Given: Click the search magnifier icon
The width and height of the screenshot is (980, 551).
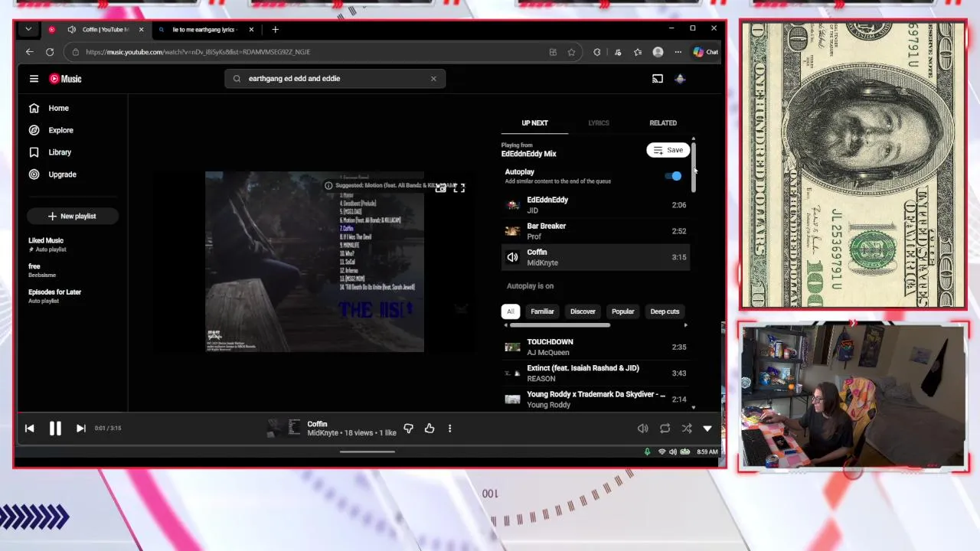Looking at the screenshot, I should click(237, 78).
